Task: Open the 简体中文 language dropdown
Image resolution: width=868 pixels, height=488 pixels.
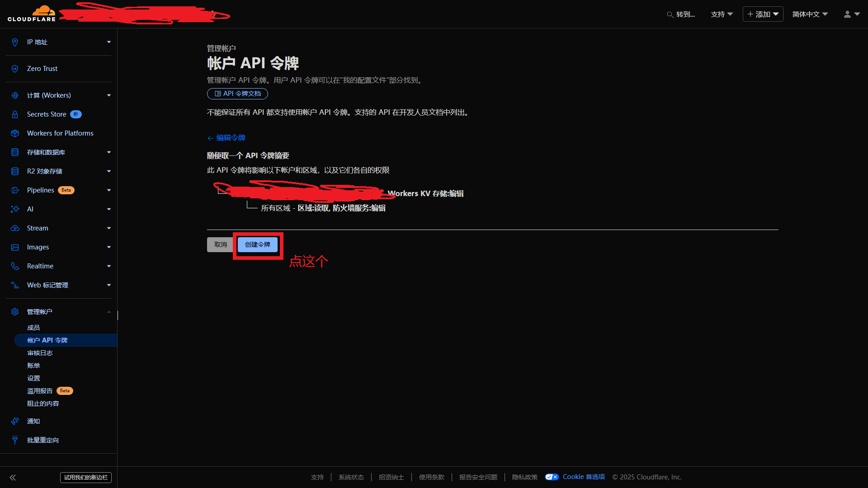Action: click(x=810, y=14)
